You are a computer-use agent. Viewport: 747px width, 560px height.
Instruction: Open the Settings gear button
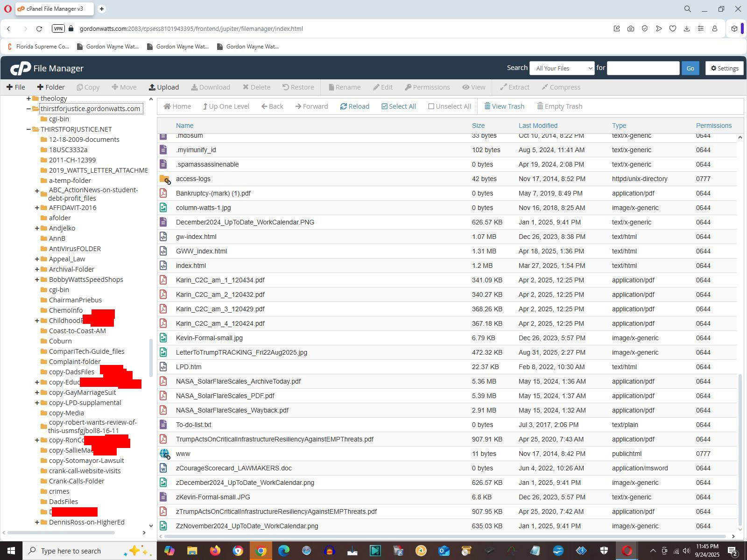click(724, 68)
